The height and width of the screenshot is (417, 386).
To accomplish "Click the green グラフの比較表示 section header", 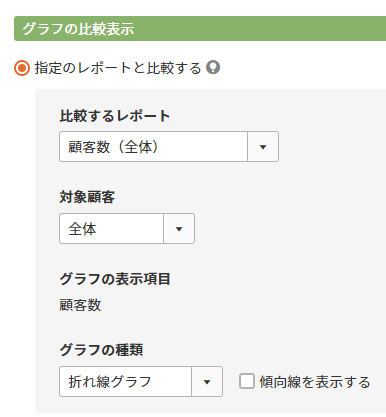I will 200,29.
